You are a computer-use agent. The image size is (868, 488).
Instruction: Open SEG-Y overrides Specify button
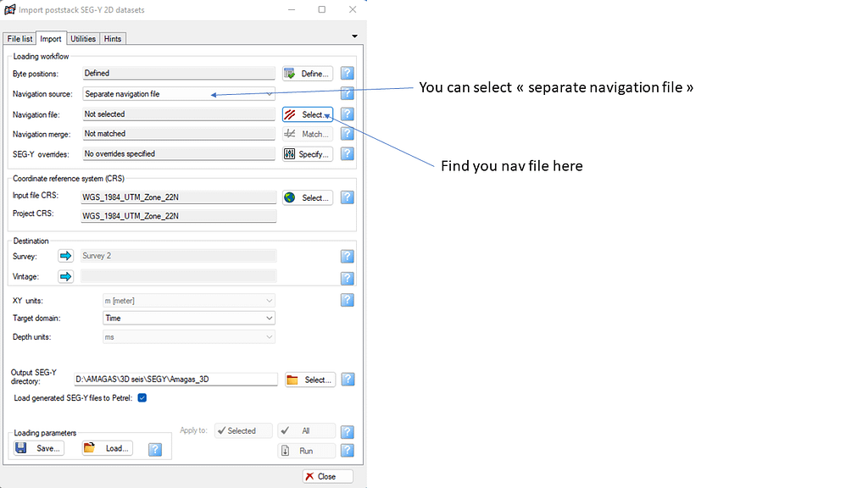(307, 154)
